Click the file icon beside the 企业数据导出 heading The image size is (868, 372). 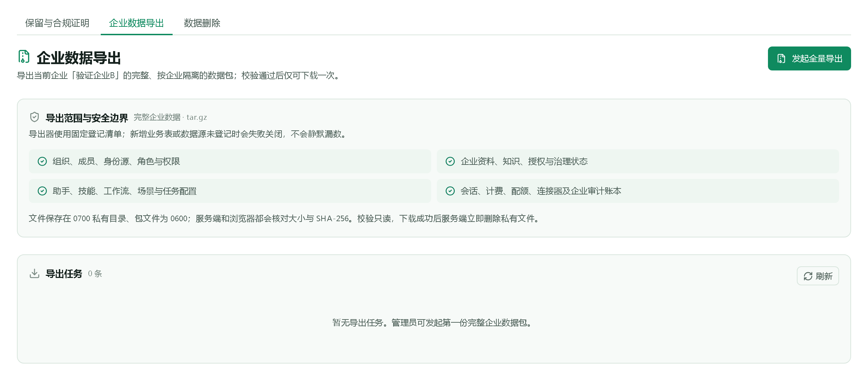click(24, 57)
